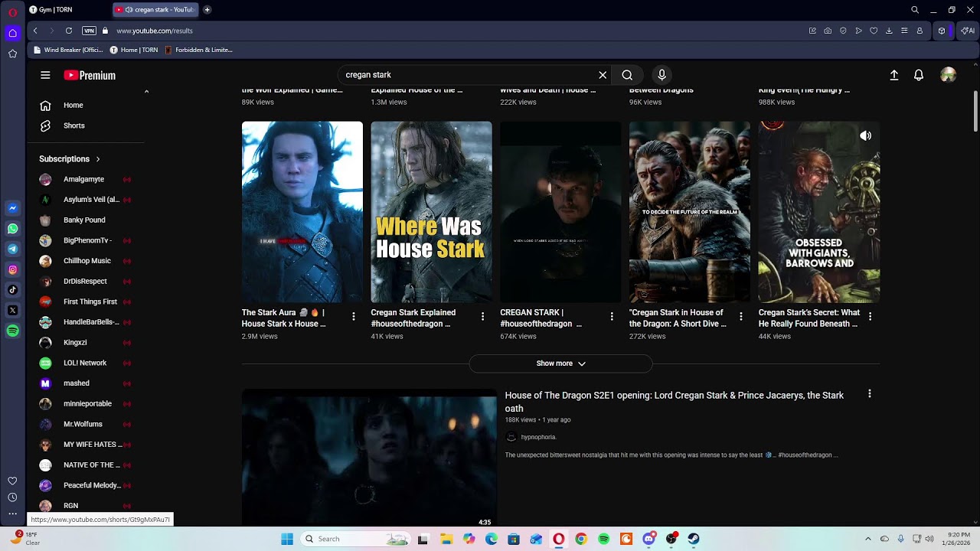This screenshot has width=980, height=551.
Task: Go to YouTube Premium home logo
Action: (x=90, y=75)
